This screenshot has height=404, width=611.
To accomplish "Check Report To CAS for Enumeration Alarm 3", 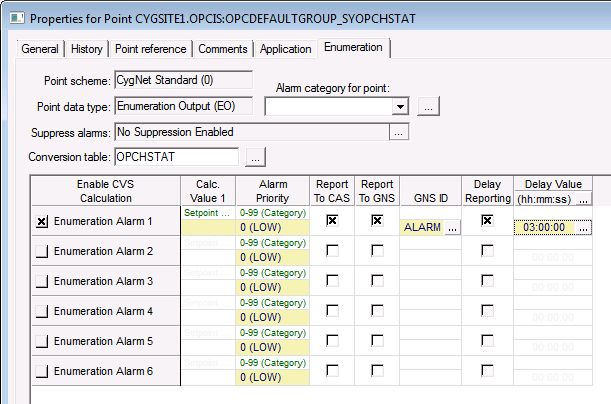I will 332,281.
